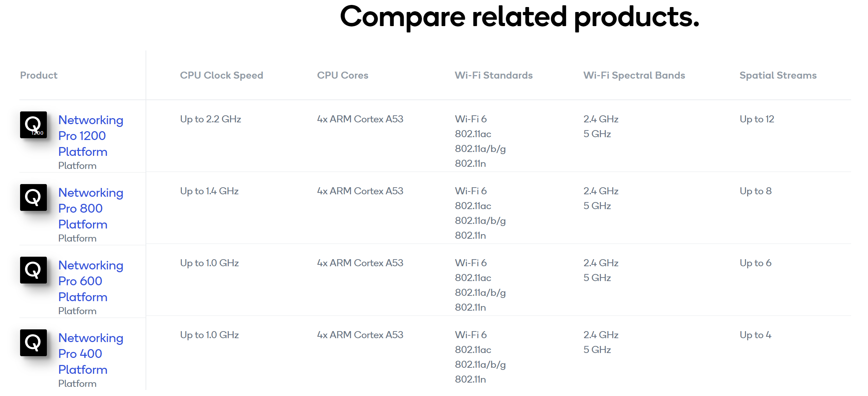Click the Networking Pro 600 chip icon
The height and width of the screenshot is (396, 868).
click(x=33, y=270)
